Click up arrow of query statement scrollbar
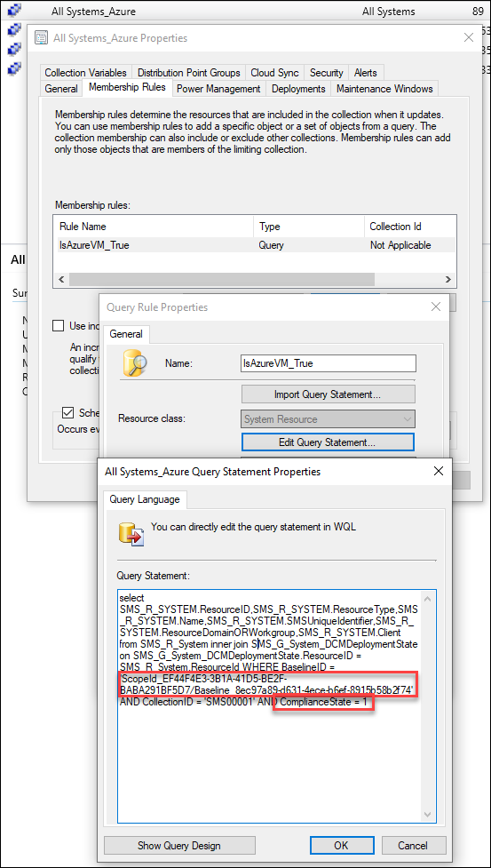 (x=429, y=598)
